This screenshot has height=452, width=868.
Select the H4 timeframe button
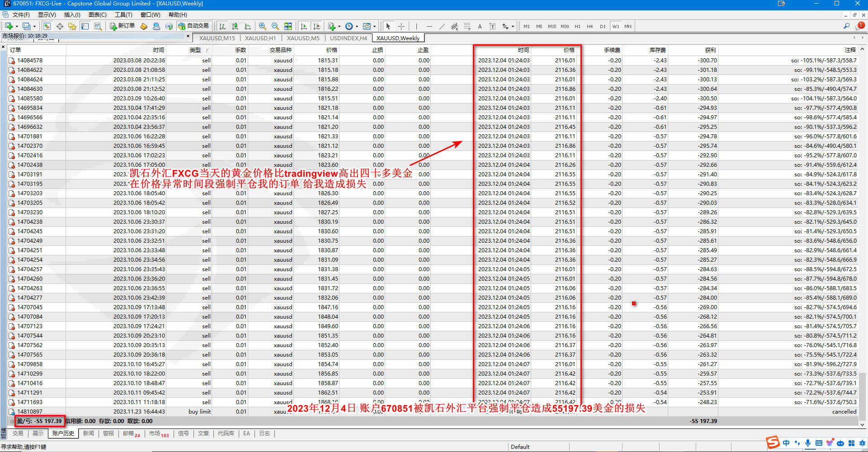[x=590, y=26]
